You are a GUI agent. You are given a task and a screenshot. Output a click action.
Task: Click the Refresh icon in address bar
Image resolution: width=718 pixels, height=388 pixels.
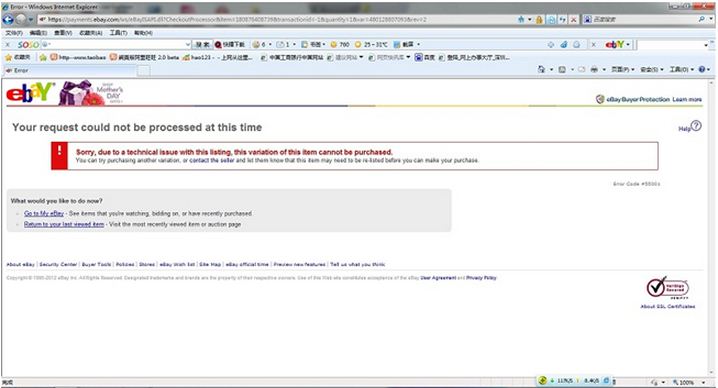click(x=563, y=20)
